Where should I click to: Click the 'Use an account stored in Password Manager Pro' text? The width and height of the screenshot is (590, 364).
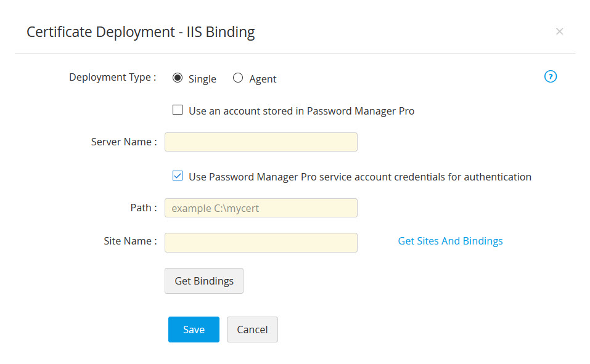click(301, 111)
